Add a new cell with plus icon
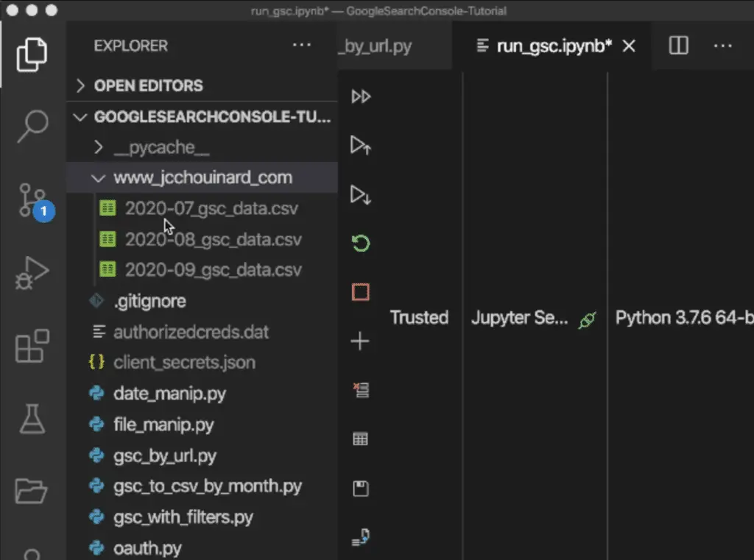The height and width of the screenshot is (560, 754). (x=359, y=341)
